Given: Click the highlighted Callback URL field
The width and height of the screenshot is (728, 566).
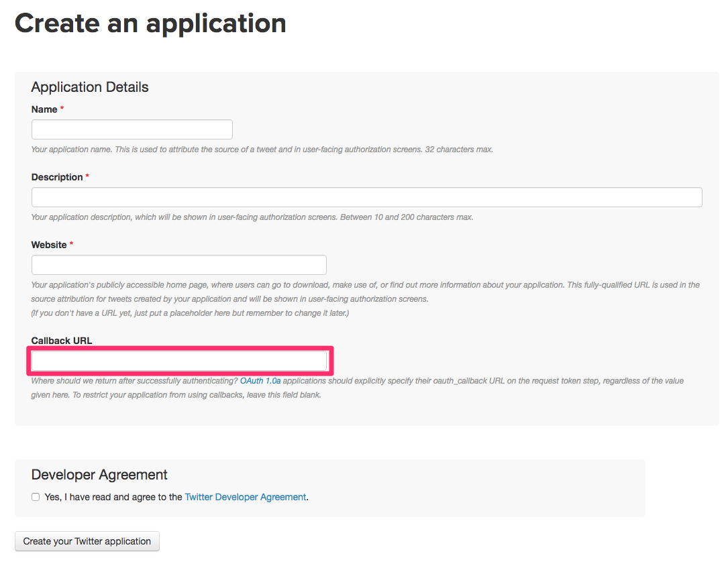Looking at the screenshot, I should click(x=179, y=361).
